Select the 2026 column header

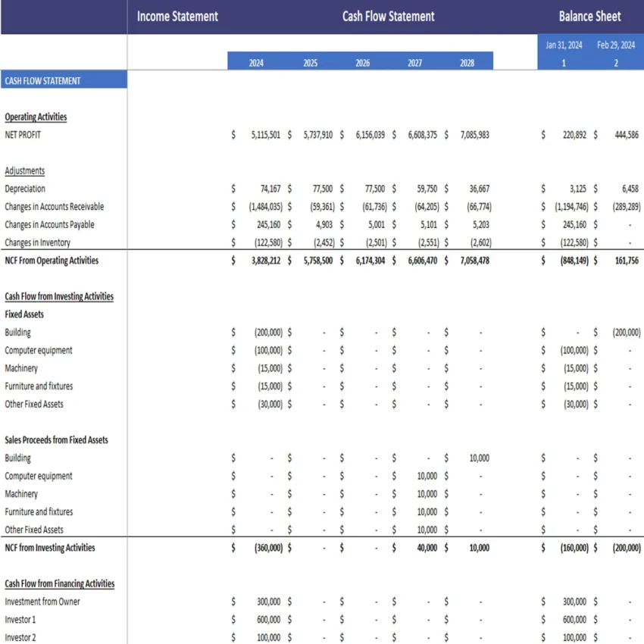pos(362,64)
